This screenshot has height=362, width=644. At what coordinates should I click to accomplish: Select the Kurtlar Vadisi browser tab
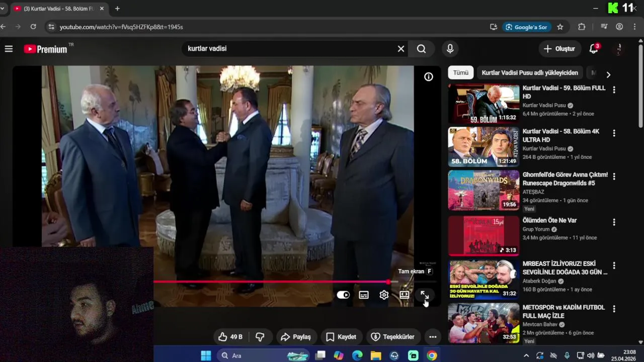point(58,9)
